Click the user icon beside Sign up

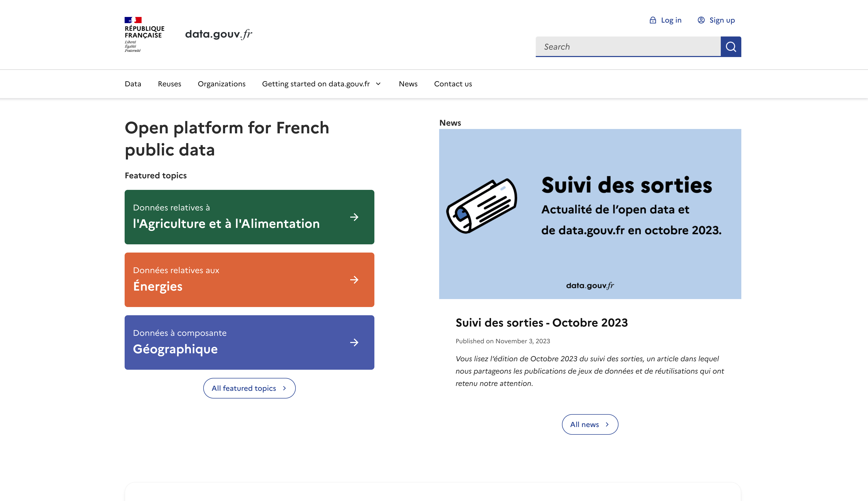[x=701, y=20]
